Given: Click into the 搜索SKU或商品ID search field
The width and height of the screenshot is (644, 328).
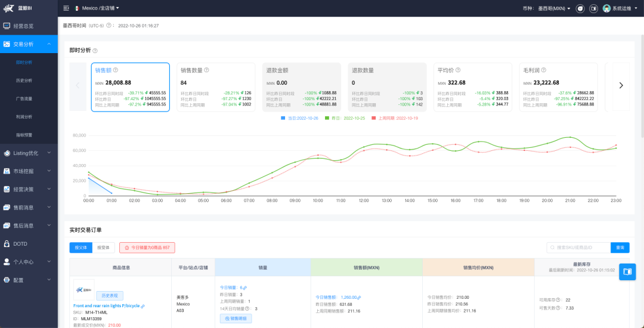Looking at the screenshot, I should point(578,247).
